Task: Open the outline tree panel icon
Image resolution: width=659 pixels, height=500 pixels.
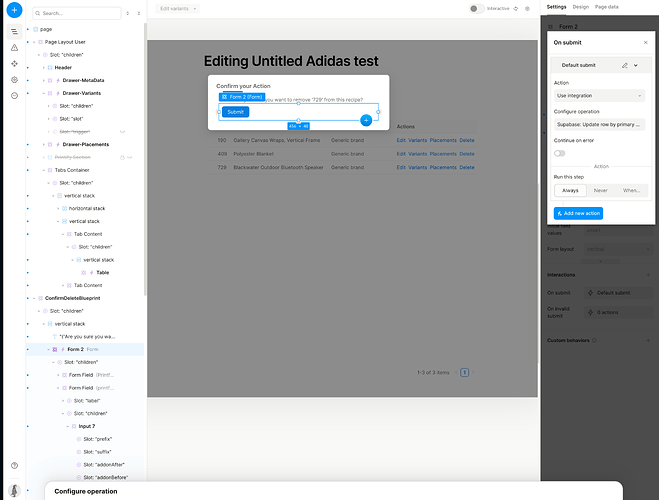Action: (14, 32)
